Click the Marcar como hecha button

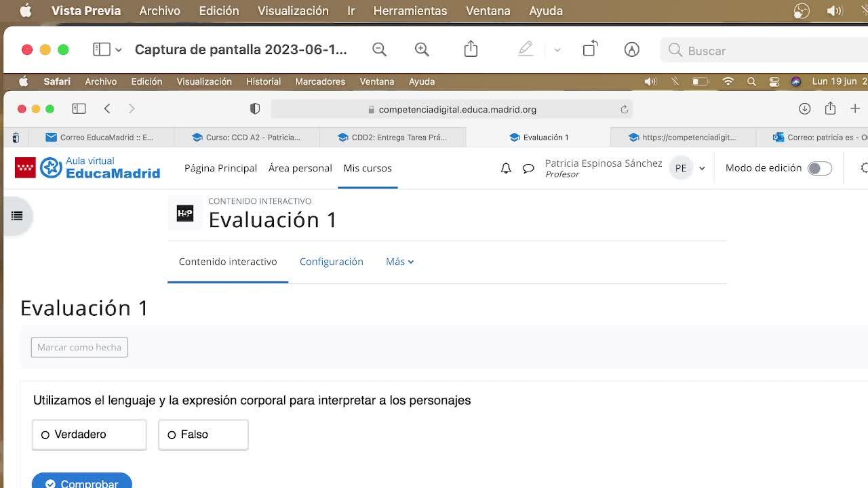tap(79, 347)
